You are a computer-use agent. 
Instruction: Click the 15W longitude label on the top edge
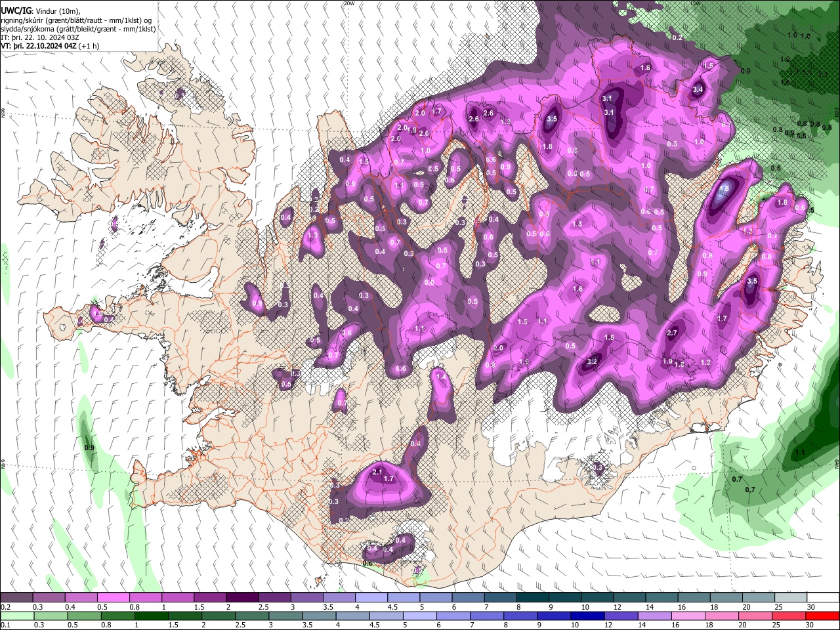[695, 3]
